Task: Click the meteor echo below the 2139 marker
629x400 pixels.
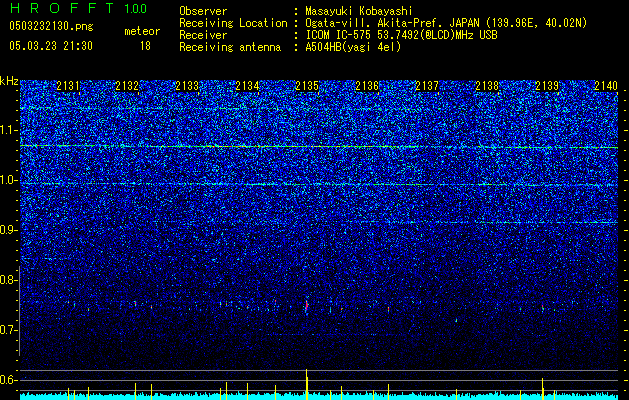Action: pos(542,308)
